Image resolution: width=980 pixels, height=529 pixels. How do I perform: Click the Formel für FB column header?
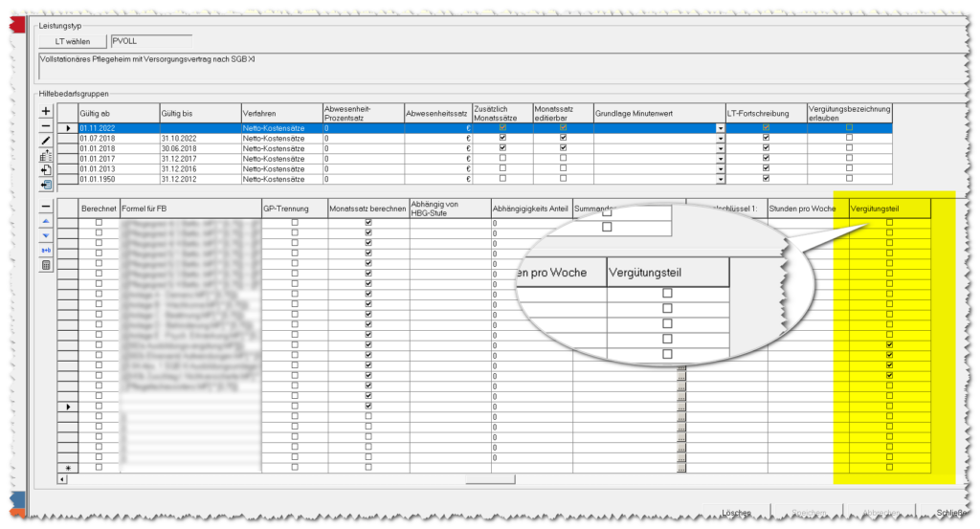(x=190, y=209)
